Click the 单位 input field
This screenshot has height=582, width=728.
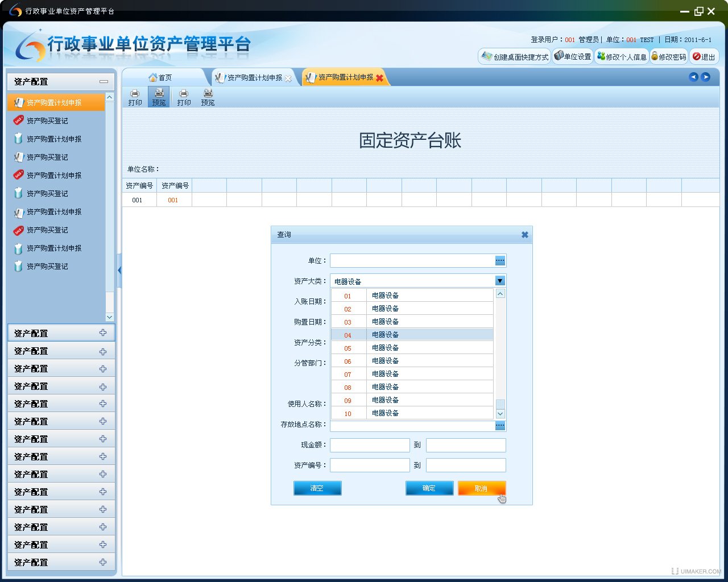tap(412, 260)
